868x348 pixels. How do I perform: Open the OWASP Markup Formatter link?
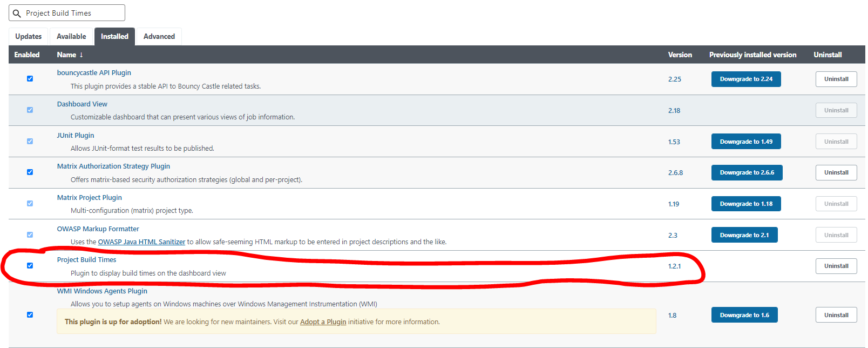point(98,229)
